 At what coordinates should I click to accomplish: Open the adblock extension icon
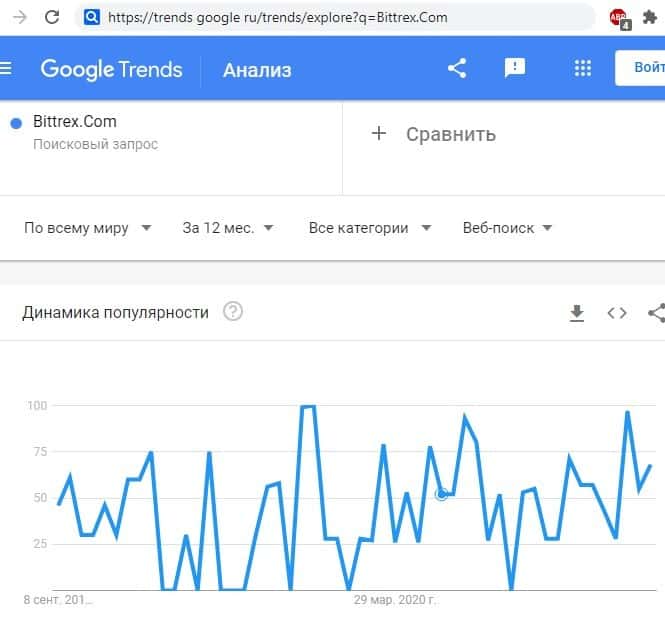click(x=619, y=17)
